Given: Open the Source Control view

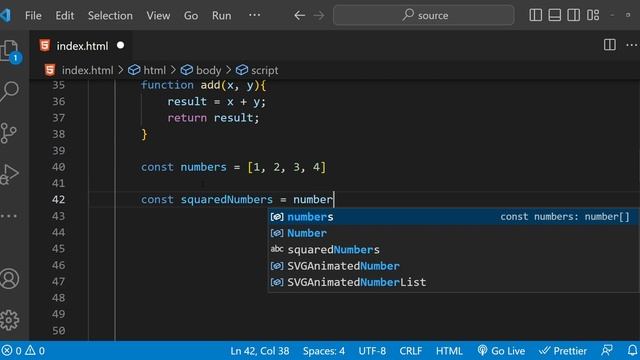Looking at the screenshot, I should 9,133.
